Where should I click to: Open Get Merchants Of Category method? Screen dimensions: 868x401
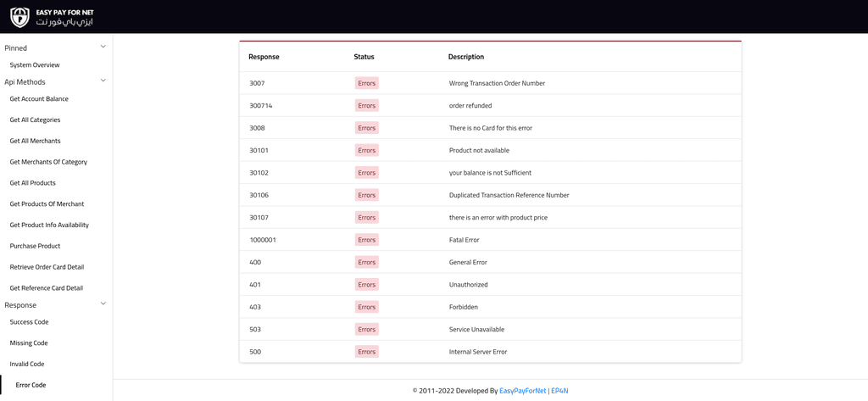click(48, 162)
